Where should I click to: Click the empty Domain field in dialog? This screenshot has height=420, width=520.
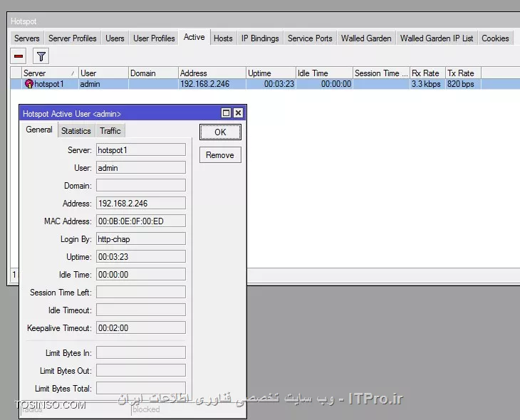coord(141,186)
